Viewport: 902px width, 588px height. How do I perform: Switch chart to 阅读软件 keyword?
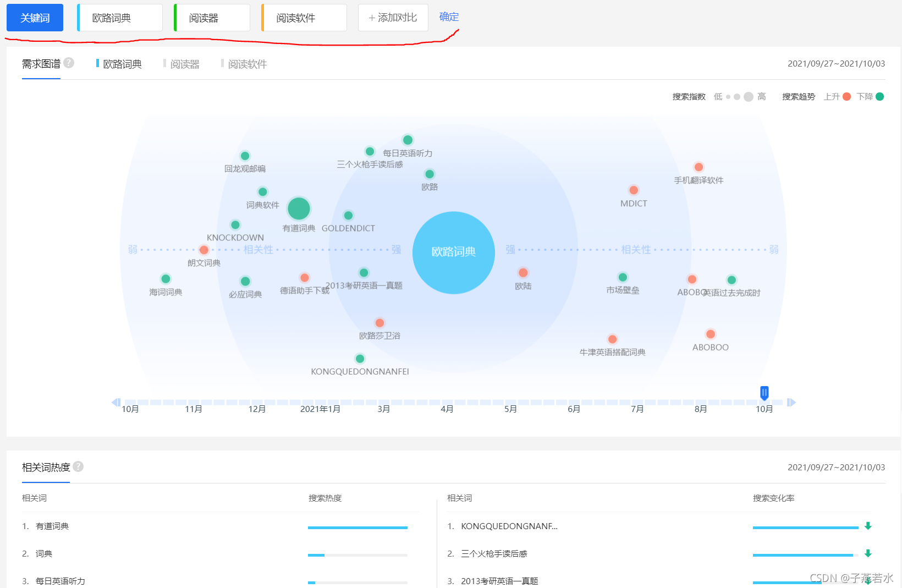(x=247, y=64)
